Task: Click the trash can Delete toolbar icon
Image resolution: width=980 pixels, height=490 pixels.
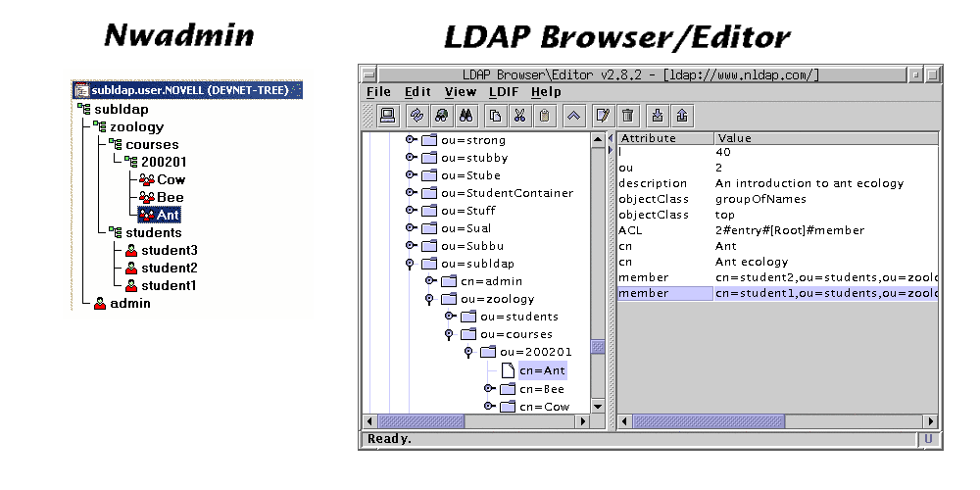Action: click(x=628, y=116)
